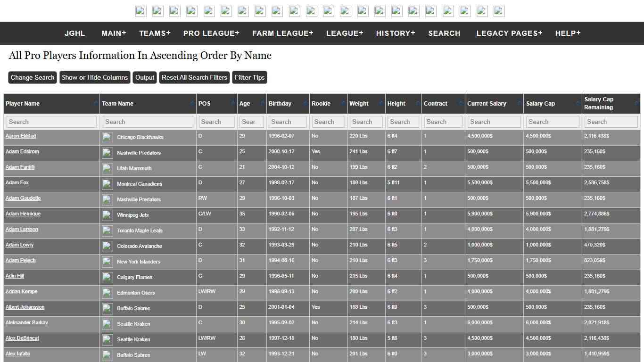
Task: Open the TEAMS dropdown menu
Action: (x=154, y=33)
